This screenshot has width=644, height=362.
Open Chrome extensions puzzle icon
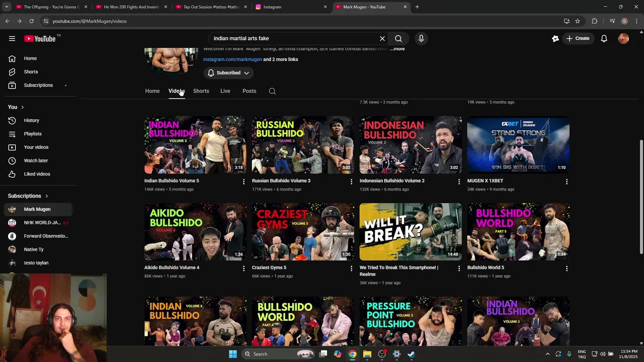595,21
